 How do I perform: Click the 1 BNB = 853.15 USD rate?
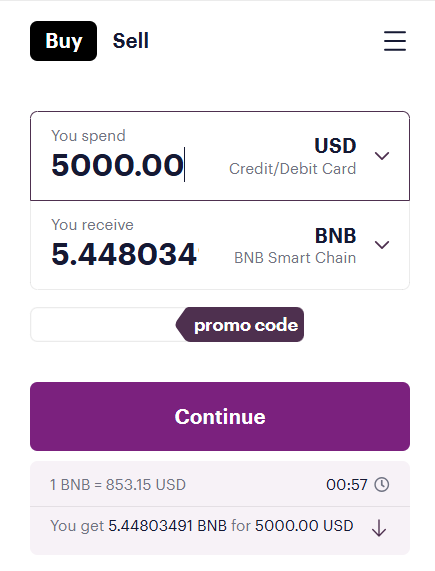(x=118, y=485)
